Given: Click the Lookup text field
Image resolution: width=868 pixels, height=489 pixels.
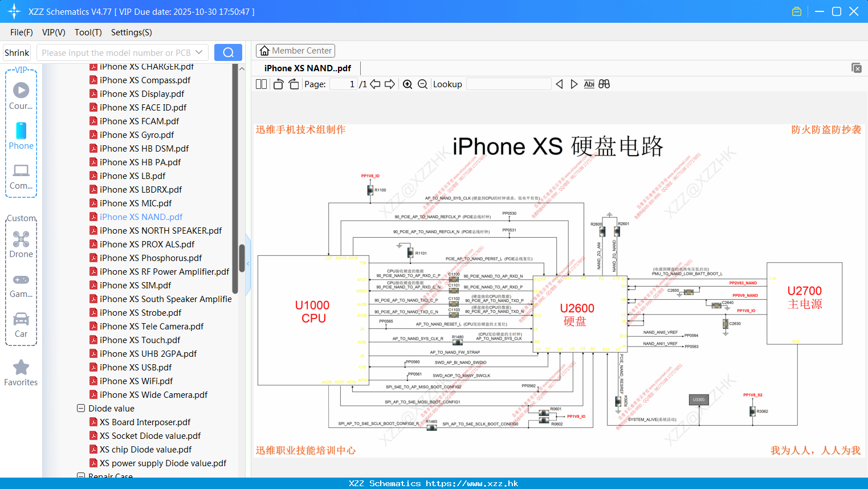Looking at the screenshot, I should click(509, 84).
